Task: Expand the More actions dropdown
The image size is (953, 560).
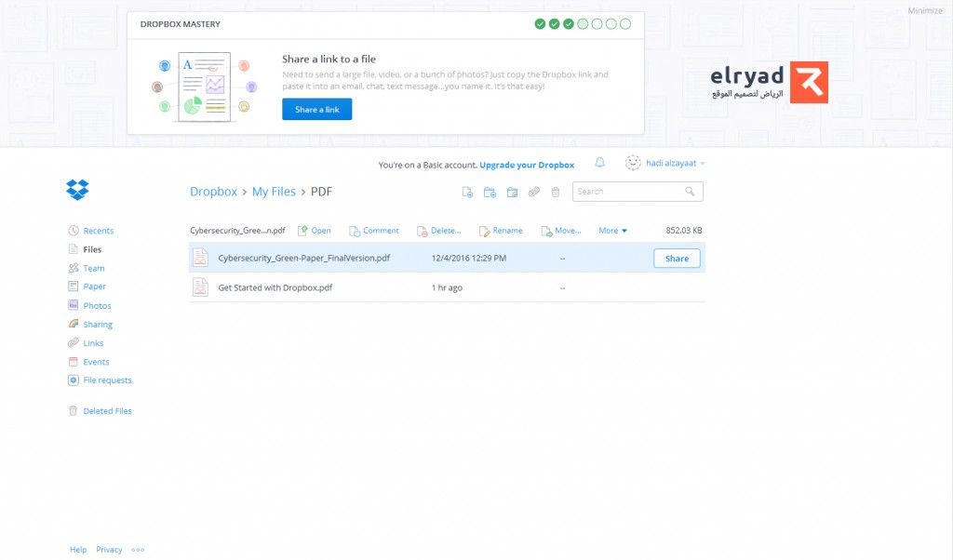Action: tap(612, 231)
